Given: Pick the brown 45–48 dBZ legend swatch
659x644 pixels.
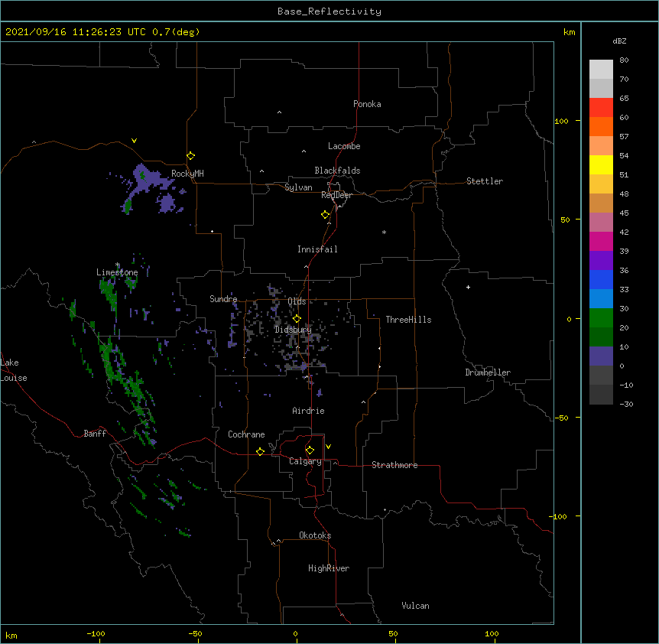Looking at the screenshot, I should pos(601,203).
